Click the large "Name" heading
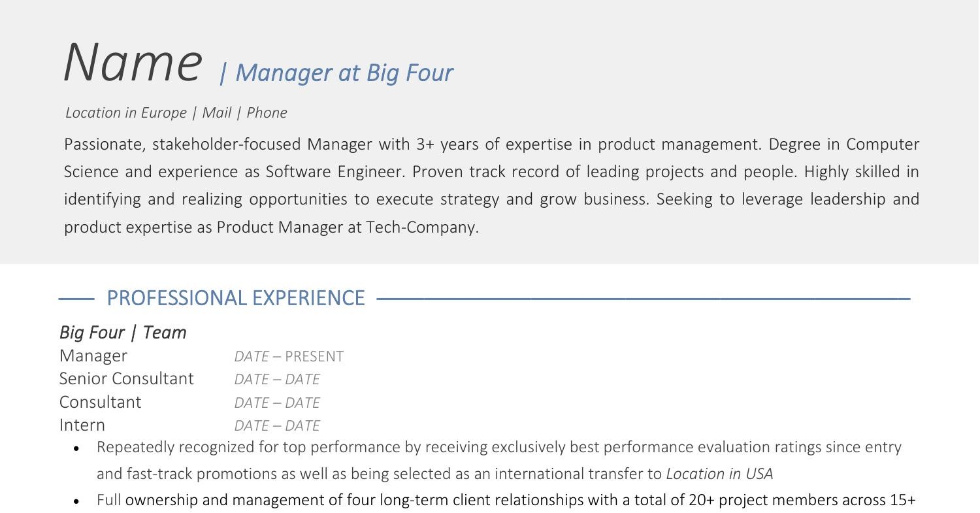 133,62
